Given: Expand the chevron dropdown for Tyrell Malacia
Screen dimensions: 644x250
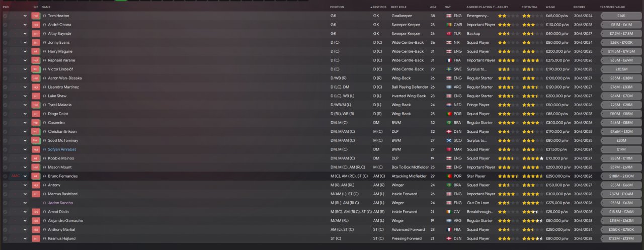Looking at the screenshot, I should click(25, 105).
